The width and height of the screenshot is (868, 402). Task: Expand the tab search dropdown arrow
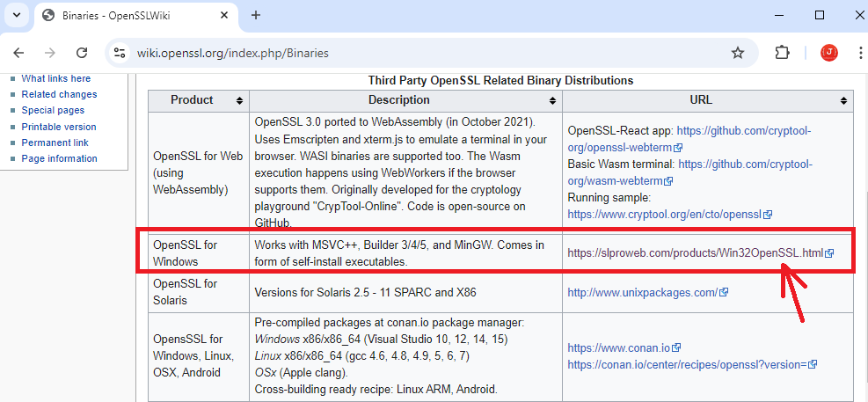point(16,15)
